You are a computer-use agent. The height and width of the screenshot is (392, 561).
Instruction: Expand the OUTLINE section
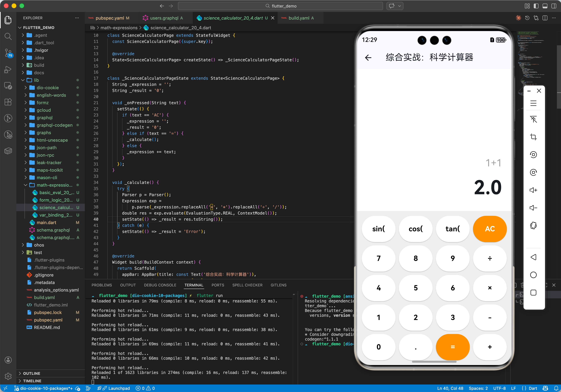pyautogui.click(x=32, y=373)
